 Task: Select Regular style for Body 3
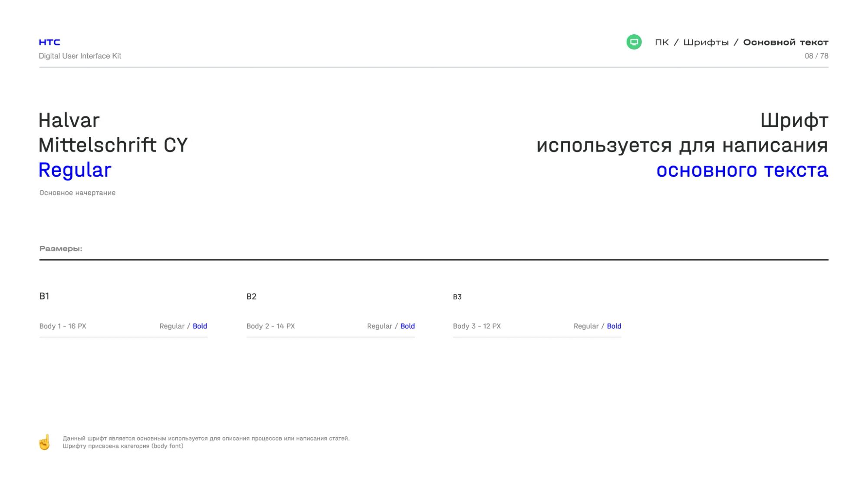[x=586, y=326]
